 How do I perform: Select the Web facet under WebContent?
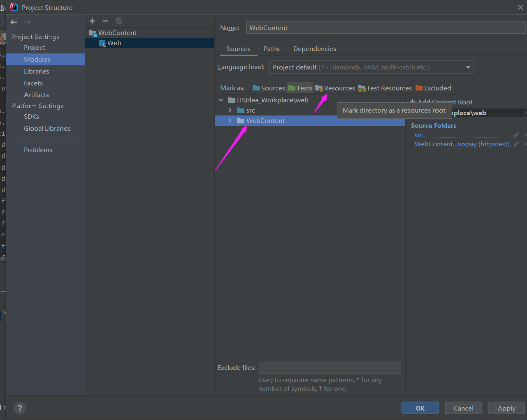point(150,43)
